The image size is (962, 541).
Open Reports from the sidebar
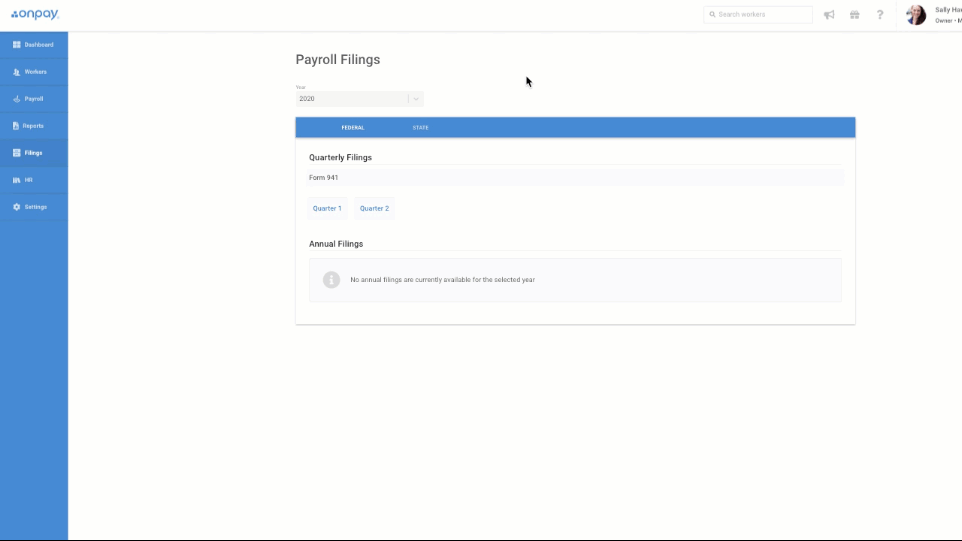tap(34, 126)
